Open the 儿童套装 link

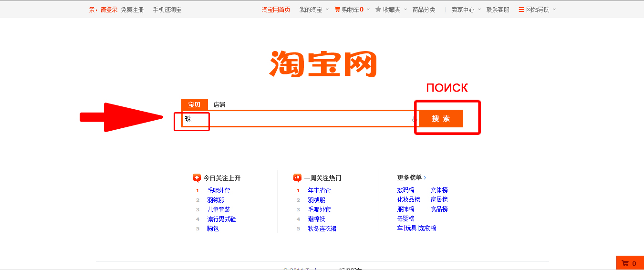[x=218, y=209]
